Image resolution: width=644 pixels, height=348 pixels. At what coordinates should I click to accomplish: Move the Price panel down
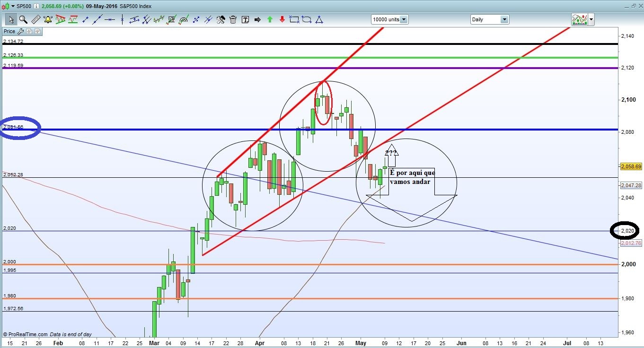(29, 31)
